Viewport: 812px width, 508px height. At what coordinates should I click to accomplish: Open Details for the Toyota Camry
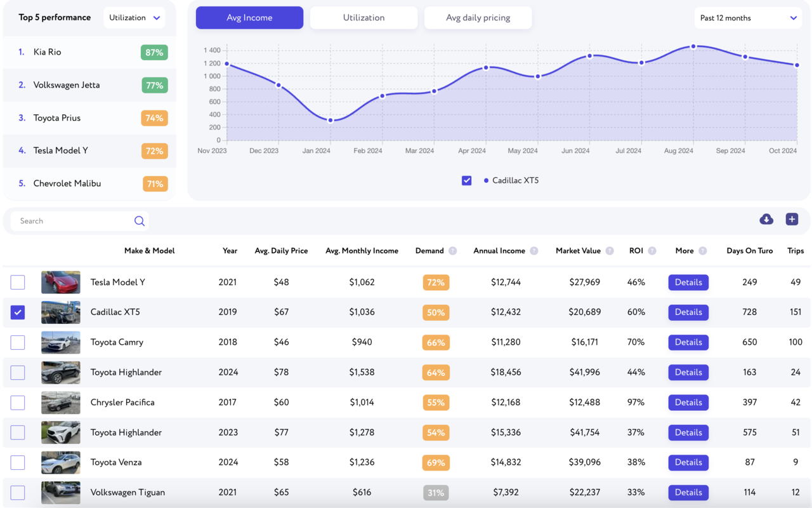pyautogui.click(x=688, y=342)
